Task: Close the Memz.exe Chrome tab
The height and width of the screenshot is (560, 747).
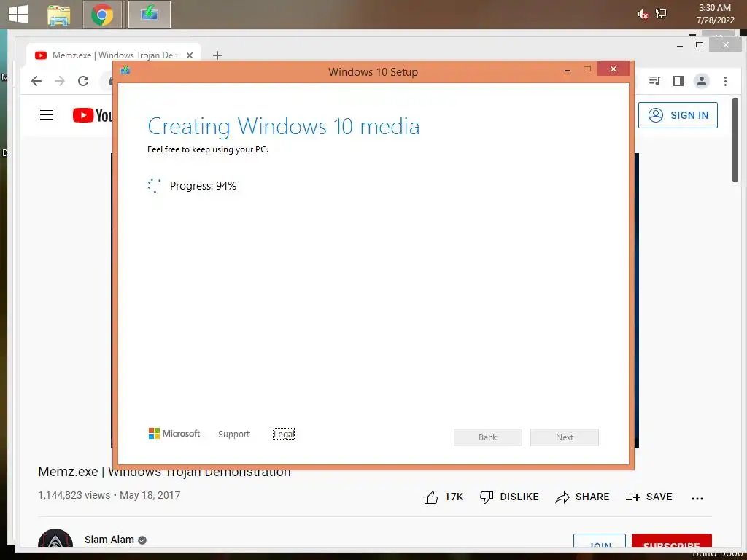Action: (190, 55)
